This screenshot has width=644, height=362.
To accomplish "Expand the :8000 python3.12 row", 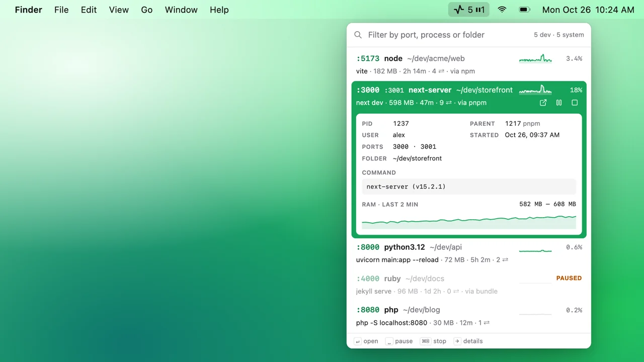I will [x=469, y=253].
